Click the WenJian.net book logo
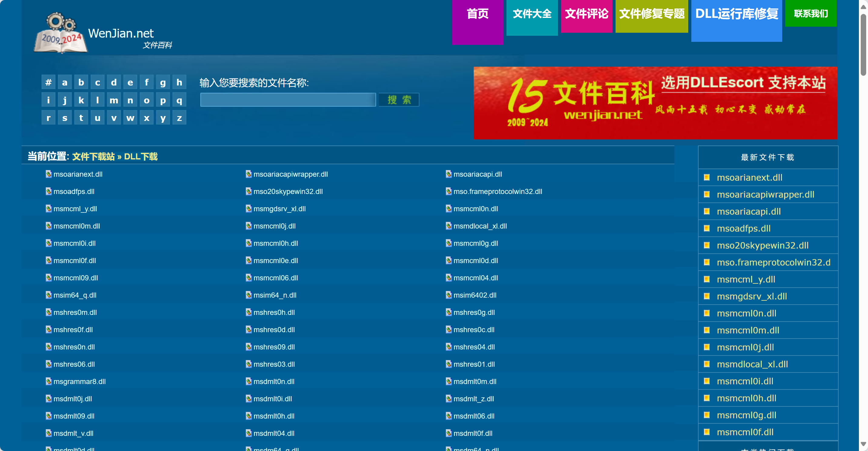 pos(61,33)
